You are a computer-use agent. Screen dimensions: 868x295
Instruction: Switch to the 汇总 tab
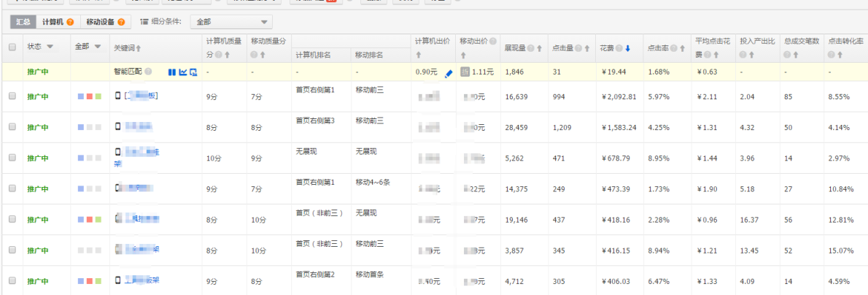click(23, 23)
